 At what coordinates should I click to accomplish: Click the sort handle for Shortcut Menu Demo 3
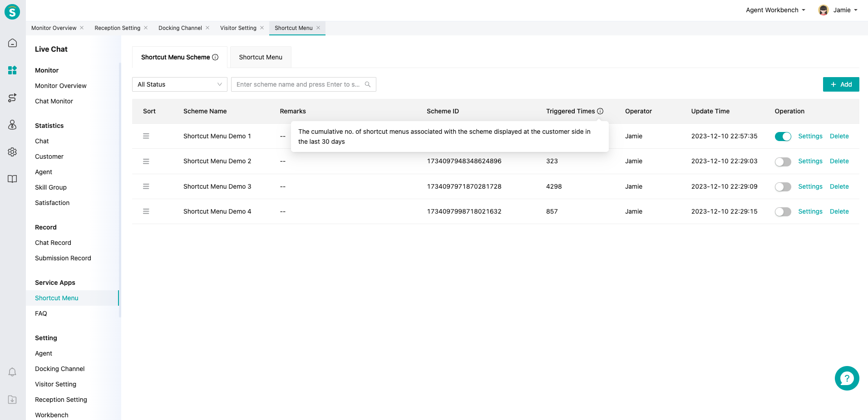[146, 186]
